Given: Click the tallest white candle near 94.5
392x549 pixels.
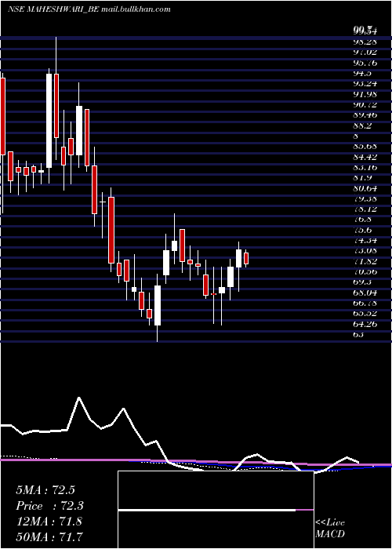Looking at the screenshot, I should point(49,121).
